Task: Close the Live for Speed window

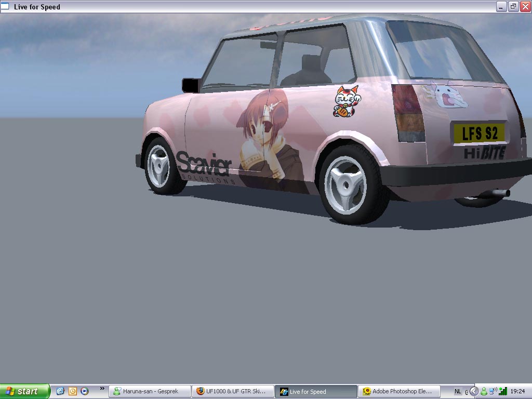Action: (526, 6)
